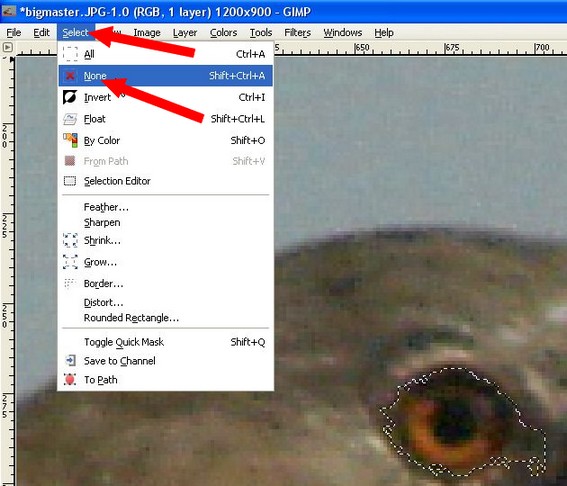567x486 pixels.
Task: Choose Sharpen from Select menu
Action: (x=166, y=222)
